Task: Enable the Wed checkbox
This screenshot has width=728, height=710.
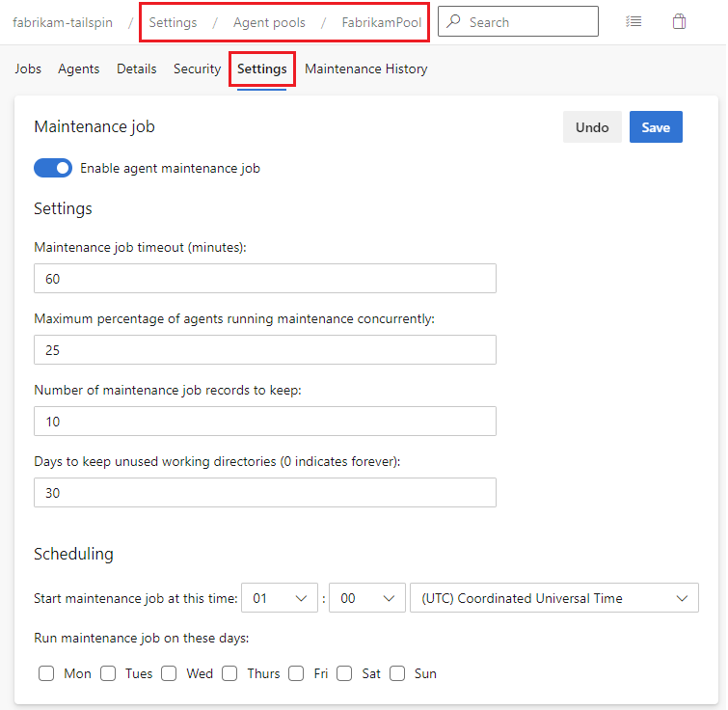Action: pos(169,673)
